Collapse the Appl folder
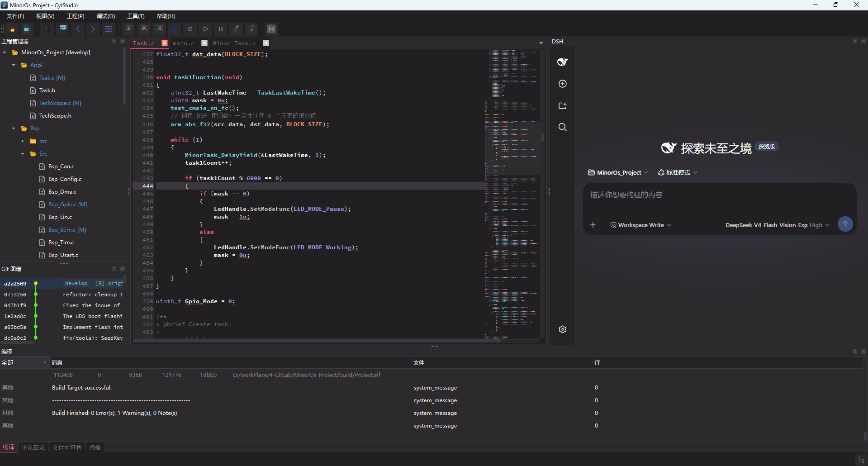Image resolution: width=868 pixels, height=466 pixels. coord(14,65)
